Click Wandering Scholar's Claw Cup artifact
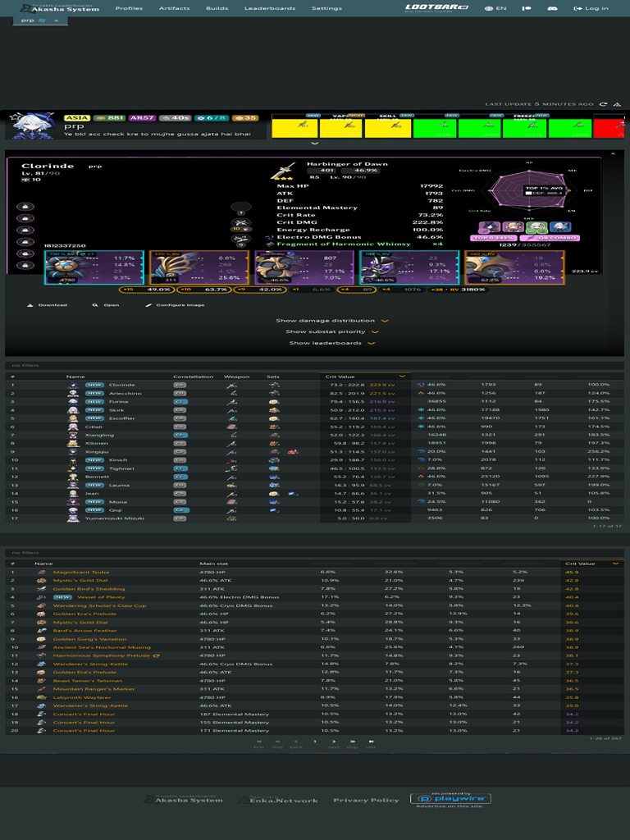The height and width of the screenshot is (840, 630). [99, 605]
